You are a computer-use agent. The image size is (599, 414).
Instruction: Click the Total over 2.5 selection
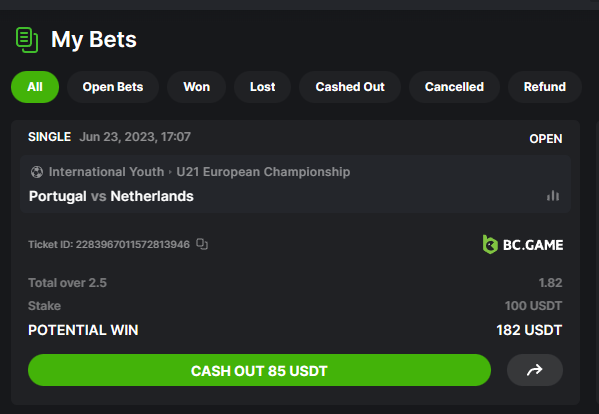pyautogui.click(x=67, y=283)
